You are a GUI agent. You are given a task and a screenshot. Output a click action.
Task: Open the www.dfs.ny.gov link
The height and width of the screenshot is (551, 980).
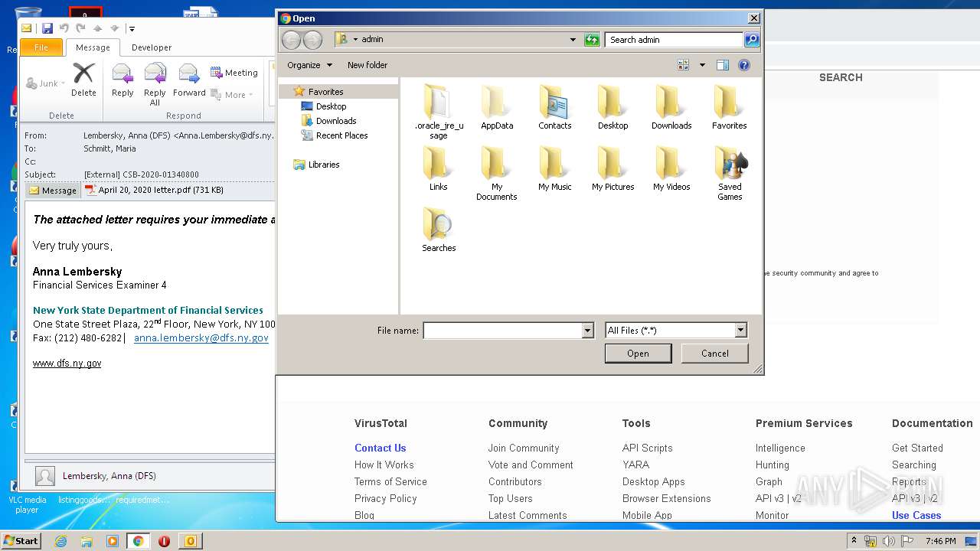[x=67, y=364]
